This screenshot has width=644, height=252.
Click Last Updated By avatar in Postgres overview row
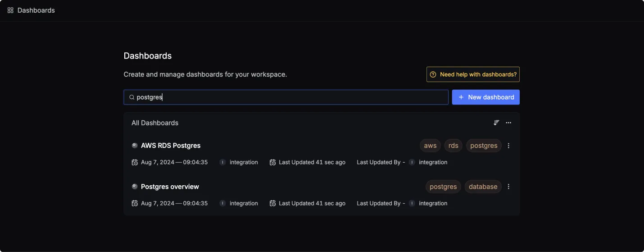pos(412,203)
